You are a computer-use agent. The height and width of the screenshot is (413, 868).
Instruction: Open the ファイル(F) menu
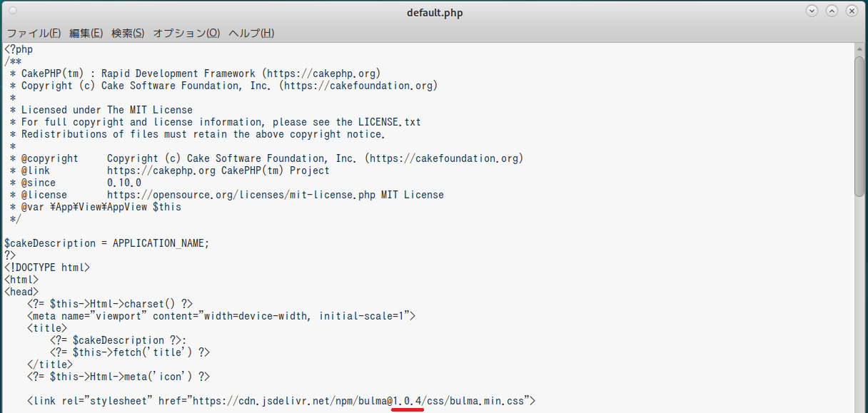[34, 33]
